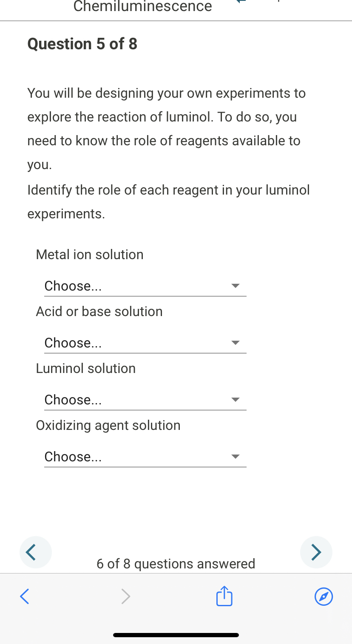Click the Choose placeholder under Luminol solution
Screen dimensions: 352x644
click(73, 399)
